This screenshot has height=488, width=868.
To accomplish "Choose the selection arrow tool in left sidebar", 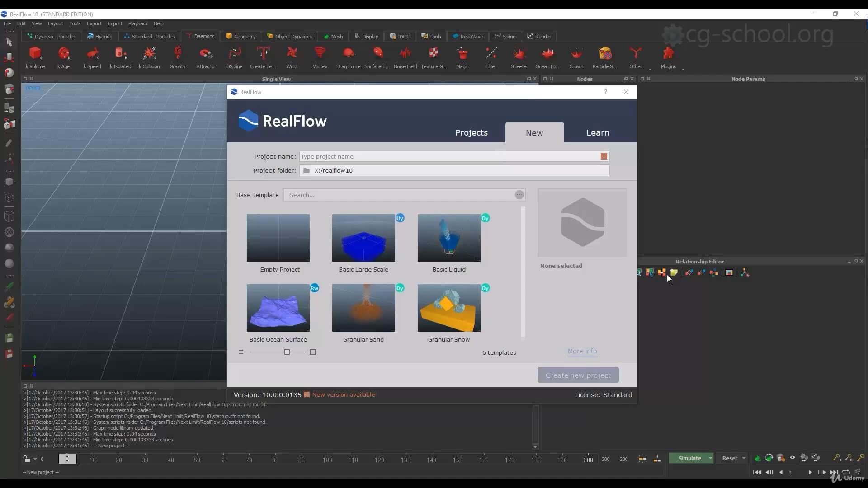I will click(x=9, y=42).
